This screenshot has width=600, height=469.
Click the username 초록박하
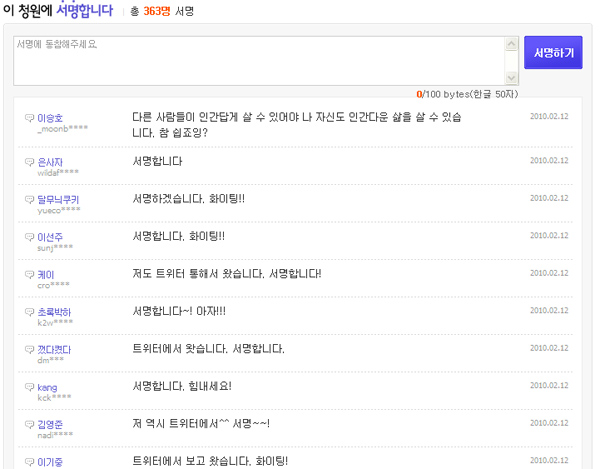(54, 313)
